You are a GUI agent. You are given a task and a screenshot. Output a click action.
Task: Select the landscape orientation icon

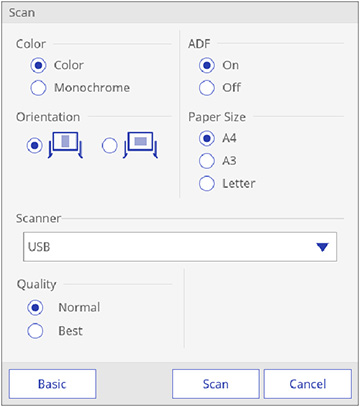(x=140, y=144)
